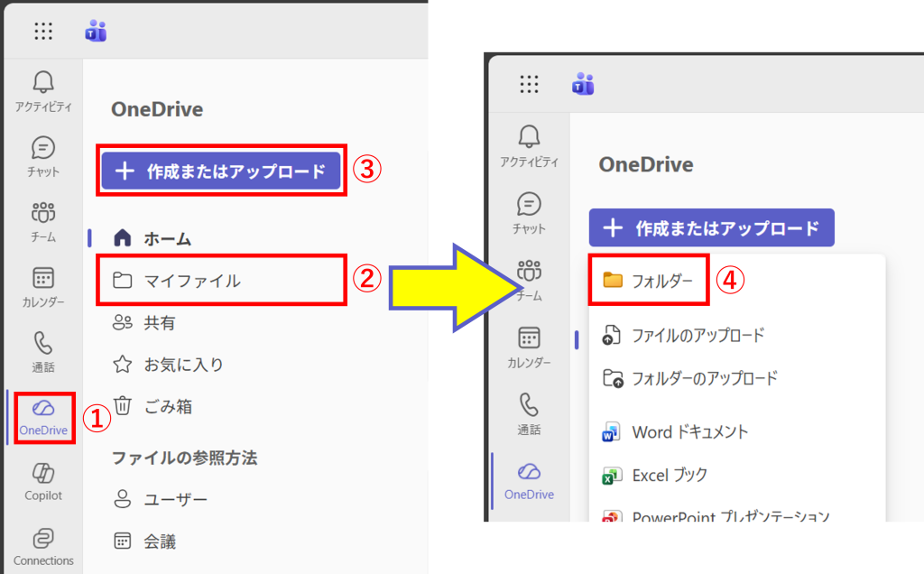Open OneDrive in the left window sidebar
Viewport: 924px width, 574px height.
point(43,418)
